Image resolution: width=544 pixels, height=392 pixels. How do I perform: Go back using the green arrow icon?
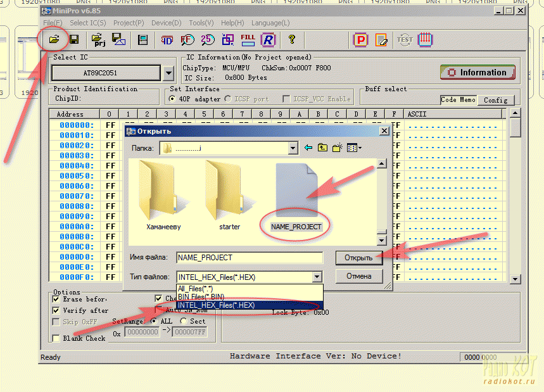(x=308, y=148)
